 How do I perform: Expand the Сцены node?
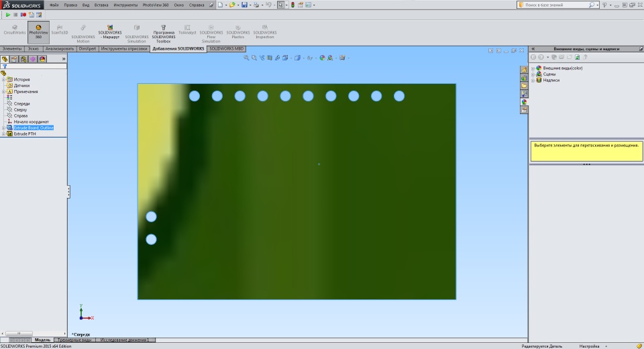coord(533,74)
